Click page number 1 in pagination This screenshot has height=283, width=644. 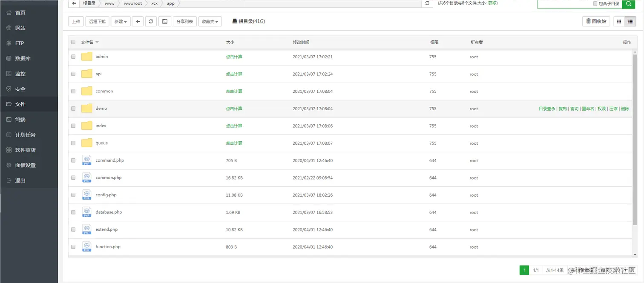click(524, 270)
